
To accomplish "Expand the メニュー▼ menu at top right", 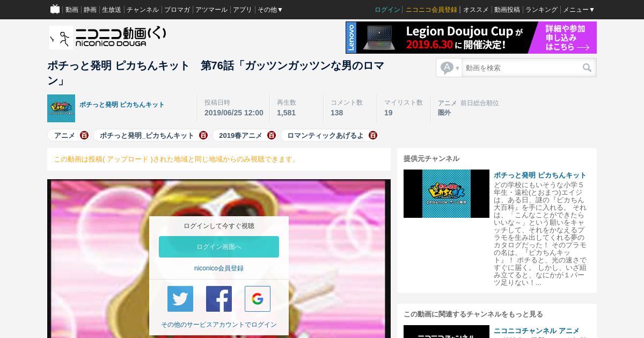I will click(579, 10).
